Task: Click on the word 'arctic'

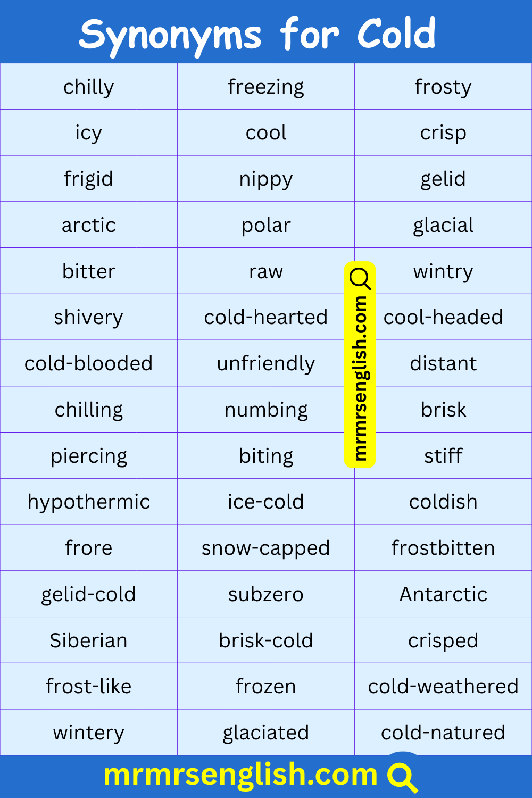Action: tap(89, 225)
